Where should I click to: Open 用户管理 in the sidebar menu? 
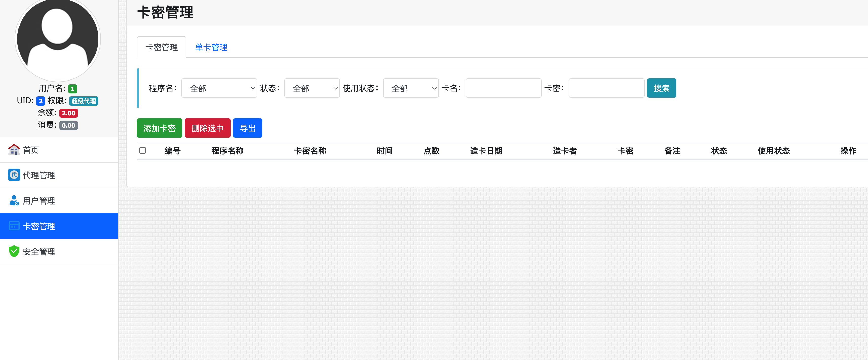[x=59, y=201]
